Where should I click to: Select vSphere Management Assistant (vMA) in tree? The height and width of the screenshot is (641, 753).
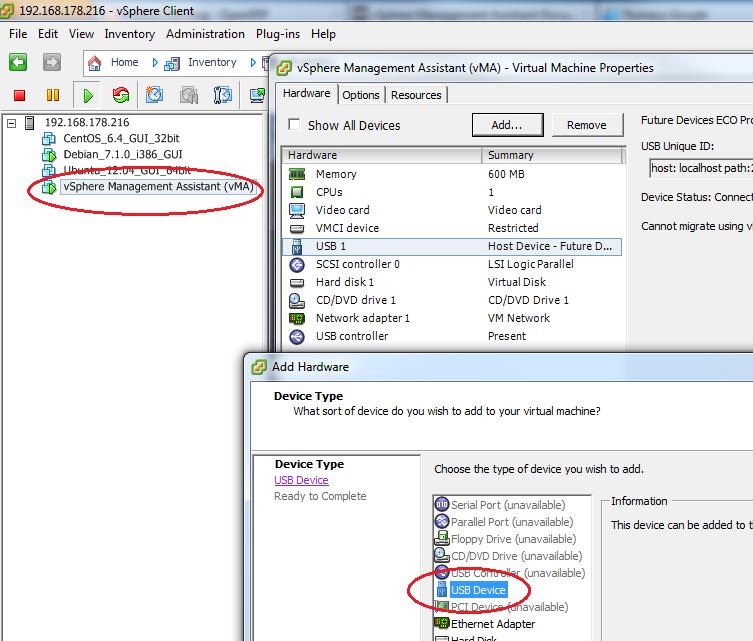(158, 186)
